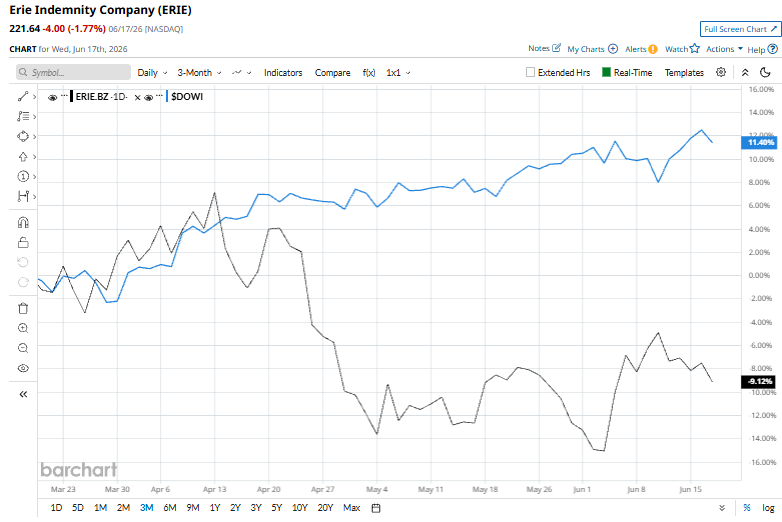
Task: Open ERIE.BZ series options ellipsis
Action: [x=64, y=95]
